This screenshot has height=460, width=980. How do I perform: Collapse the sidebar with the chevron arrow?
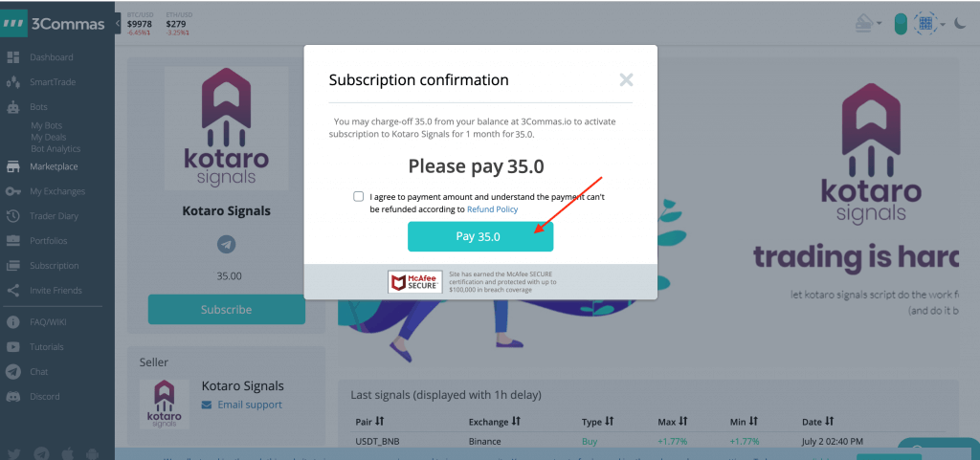(x=117, y=24)
